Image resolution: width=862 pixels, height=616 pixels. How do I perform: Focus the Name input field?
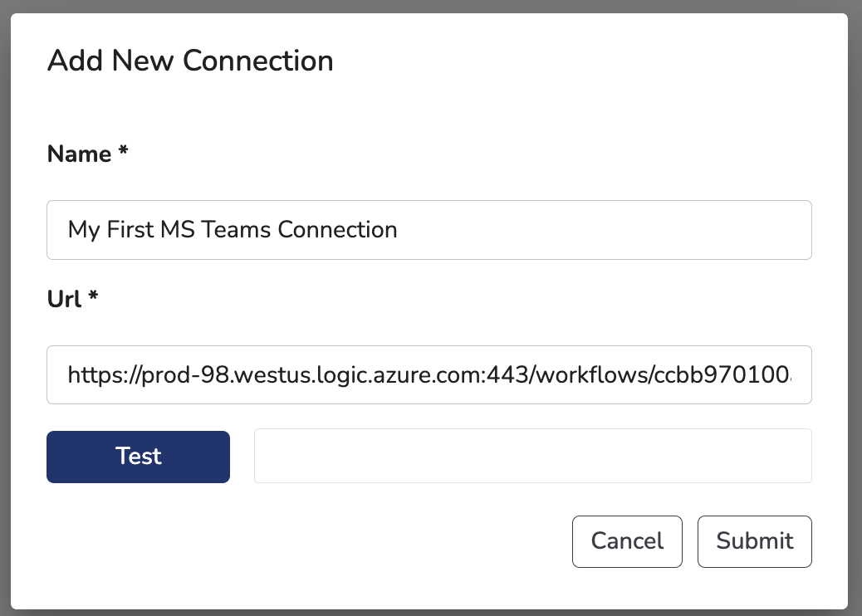(x=429, y=230)
